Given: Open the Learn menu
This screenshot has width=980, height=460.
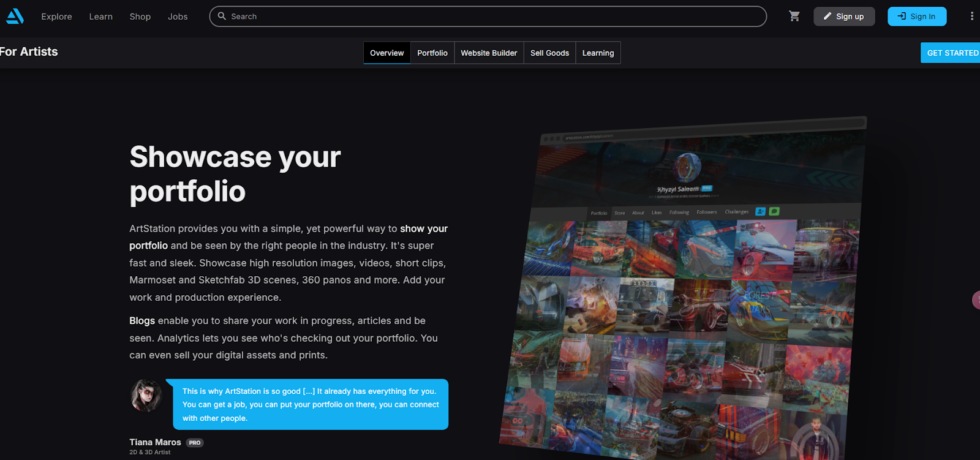Looking at the screenshot, I should pyautogui.click(x=100, y=17).
